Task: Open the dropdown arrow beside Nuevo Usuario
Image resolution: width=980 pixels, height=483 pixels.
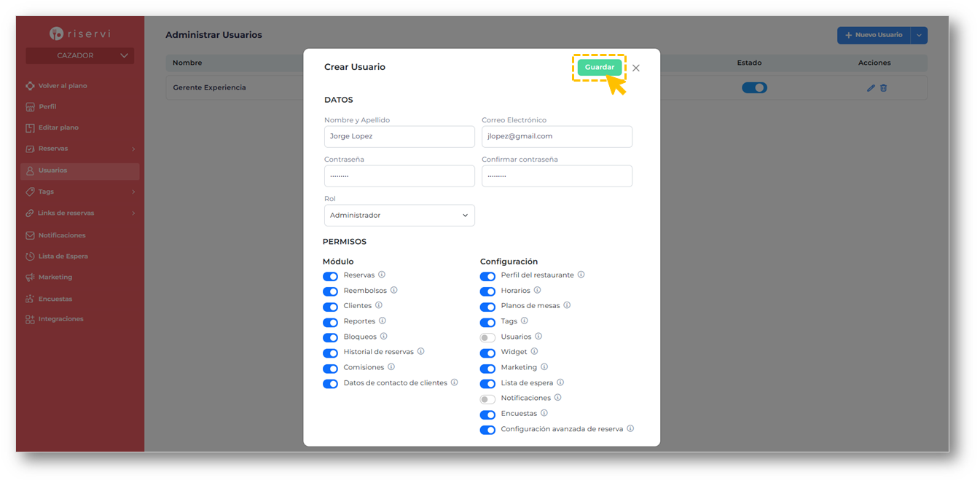Action: (x=920, y=35)
